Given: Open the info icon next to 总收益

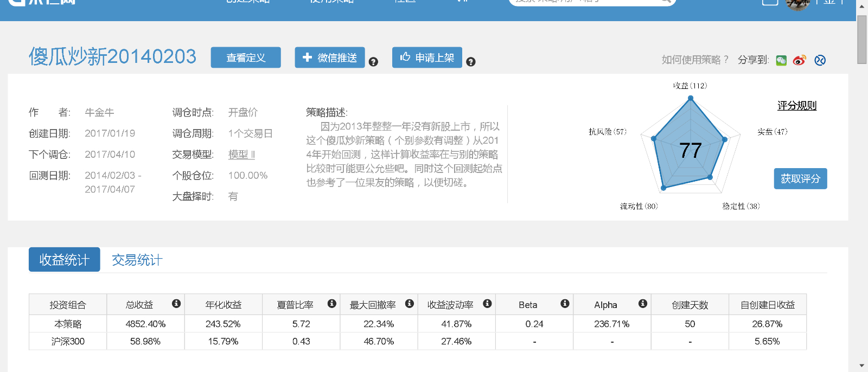Looking at the screenshot, I should [176, 304].
